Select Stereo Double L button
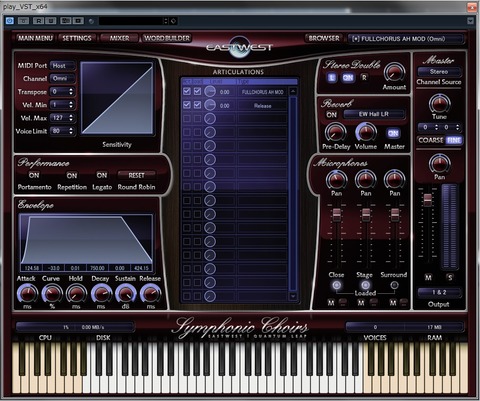This screenshot has width=480, height=401. 331,78
